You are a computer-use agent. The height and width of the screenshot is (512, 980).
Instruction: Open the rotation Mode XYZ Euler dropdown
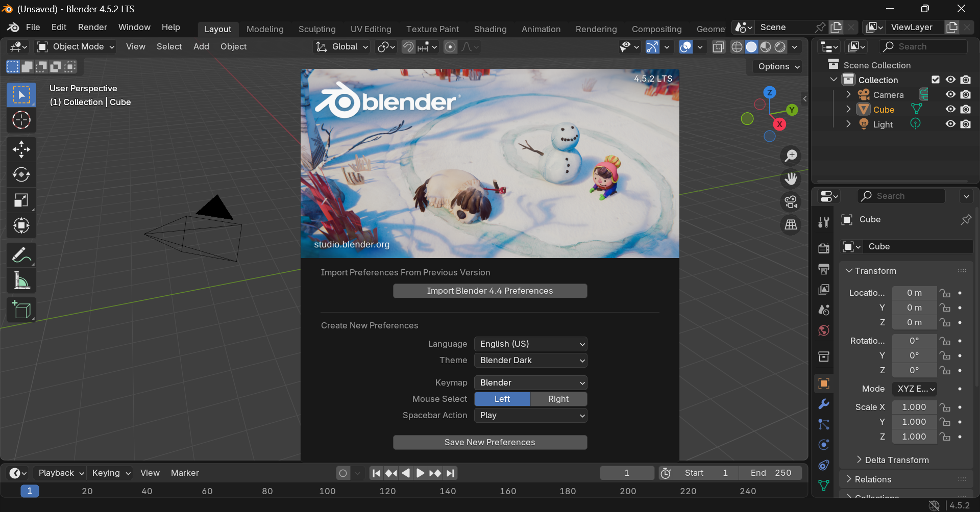914,389
